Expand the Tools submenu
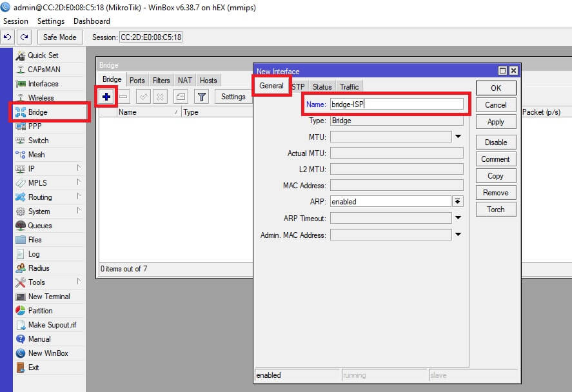The image size is (572, 392). (x=79, y=282)
